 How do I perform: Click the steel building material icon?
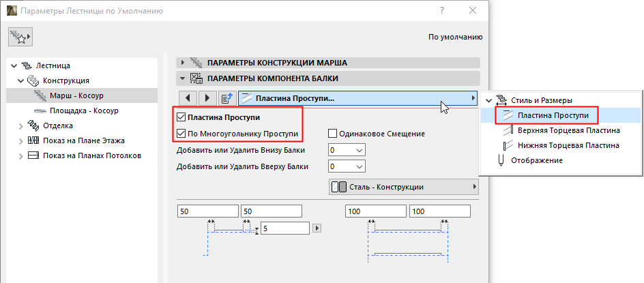[339, 188]
